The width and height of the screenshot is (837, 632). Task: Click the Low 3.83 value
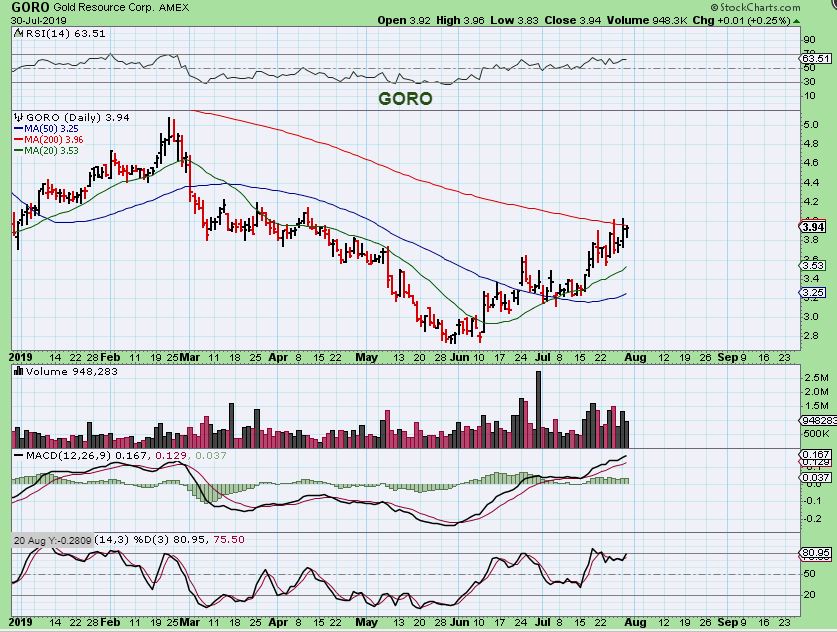pos(515,20)
